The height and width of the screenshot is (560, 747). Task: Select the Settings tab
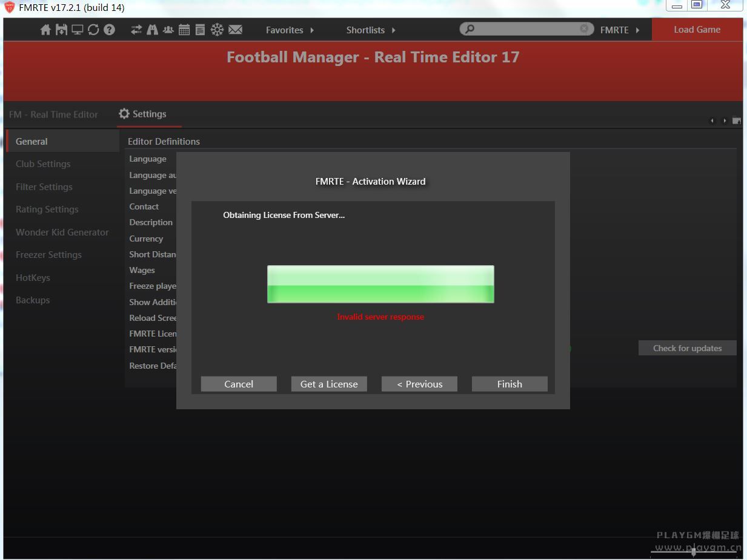pyautogui.click(x=149, y=114)
